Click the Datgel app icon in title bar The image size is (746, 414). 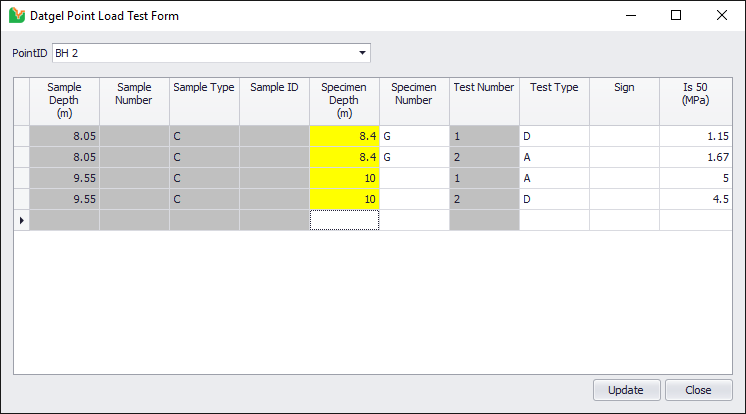16,16
